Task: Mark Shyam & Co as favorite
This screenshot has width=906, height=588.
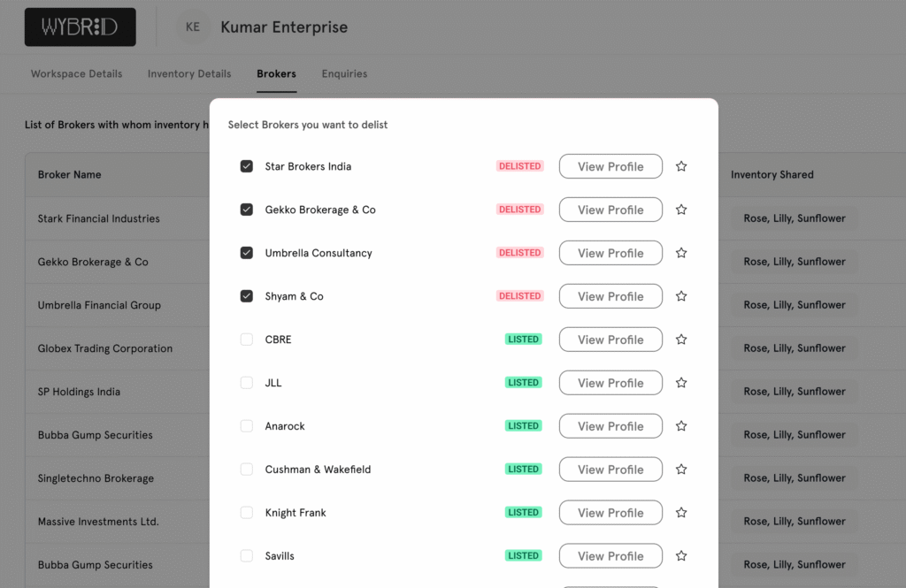Action: tap(681, 296)
